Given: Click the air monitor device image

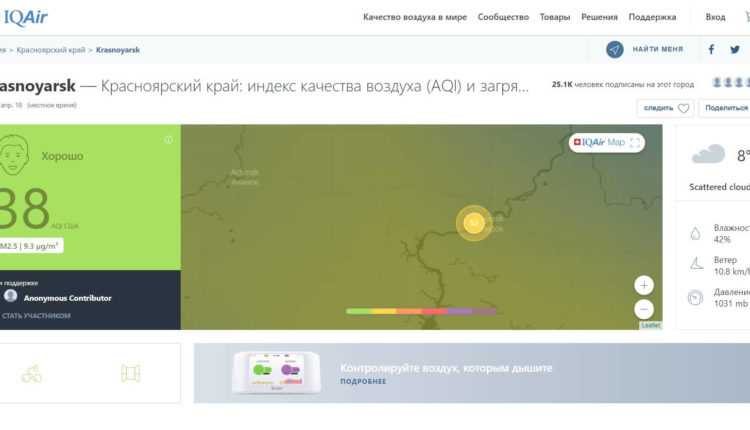Looking at the screenshot, I should 276,373.
